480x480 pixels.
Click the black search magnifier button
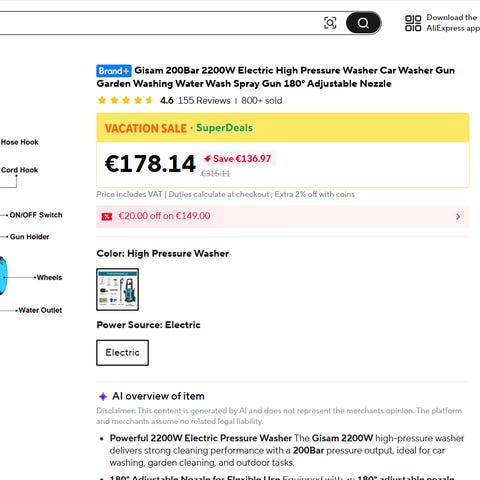point(363,23)
